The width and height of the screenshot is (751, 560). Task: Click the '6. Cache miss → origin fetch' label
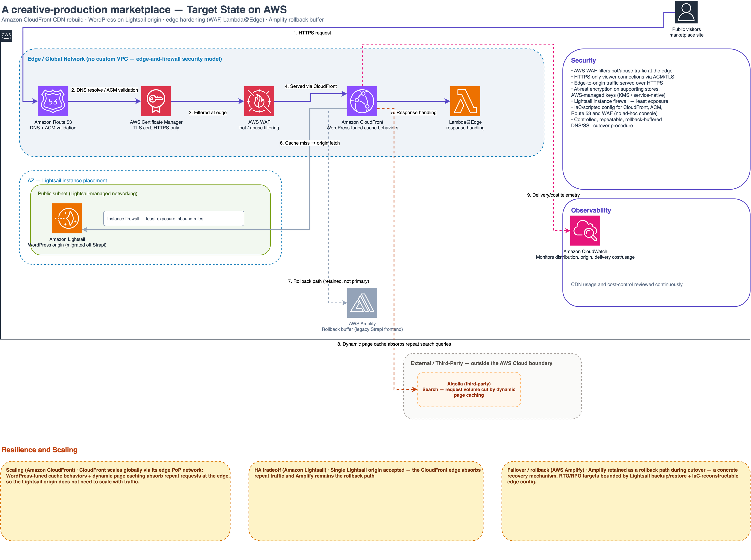click(309, 143)
